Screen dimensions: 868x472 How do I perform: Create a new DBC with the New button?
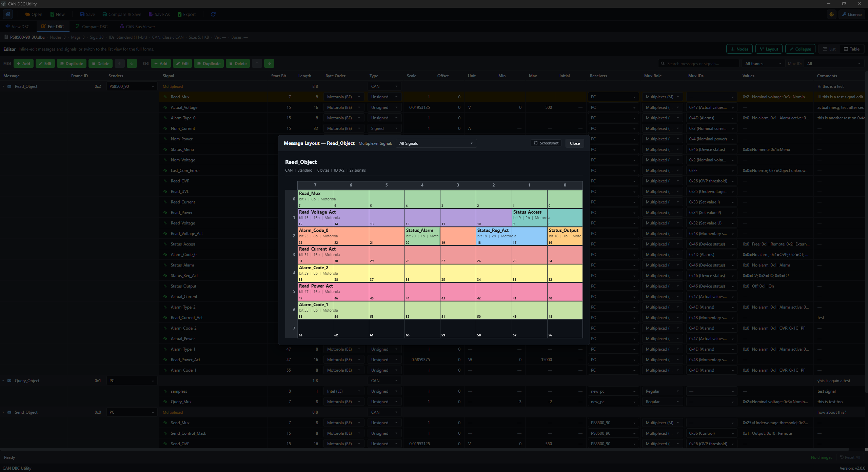(x=57, y=14)
